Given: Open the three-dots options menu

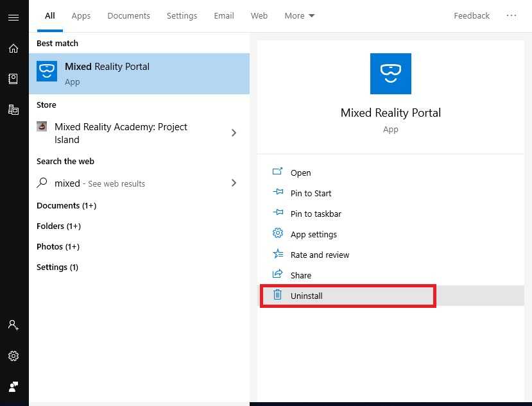Looking at the screenshot, I should [511, 15].
